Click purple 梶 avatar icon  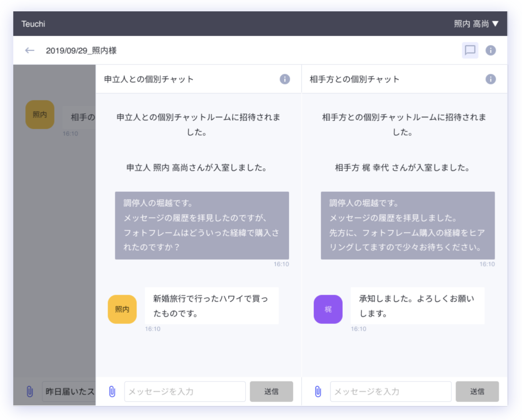(x=328, y=309)
